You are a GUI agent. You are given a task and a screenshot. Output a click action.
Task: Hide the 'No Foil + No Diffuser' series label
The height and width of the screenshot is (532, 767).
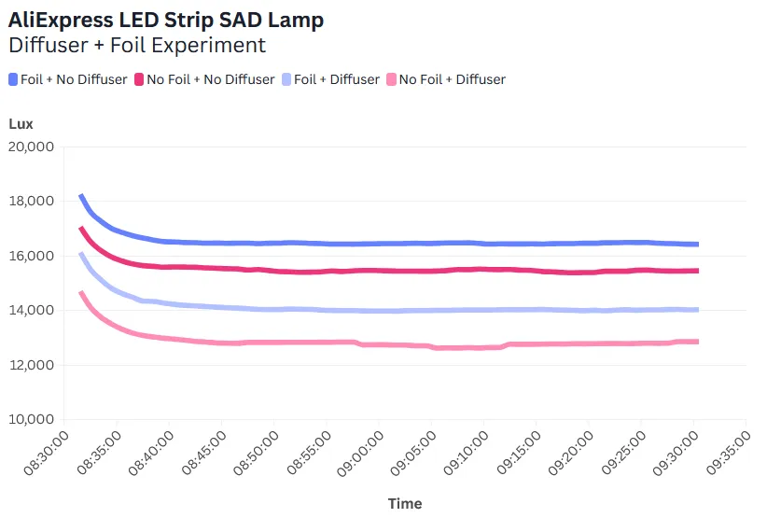211,79
